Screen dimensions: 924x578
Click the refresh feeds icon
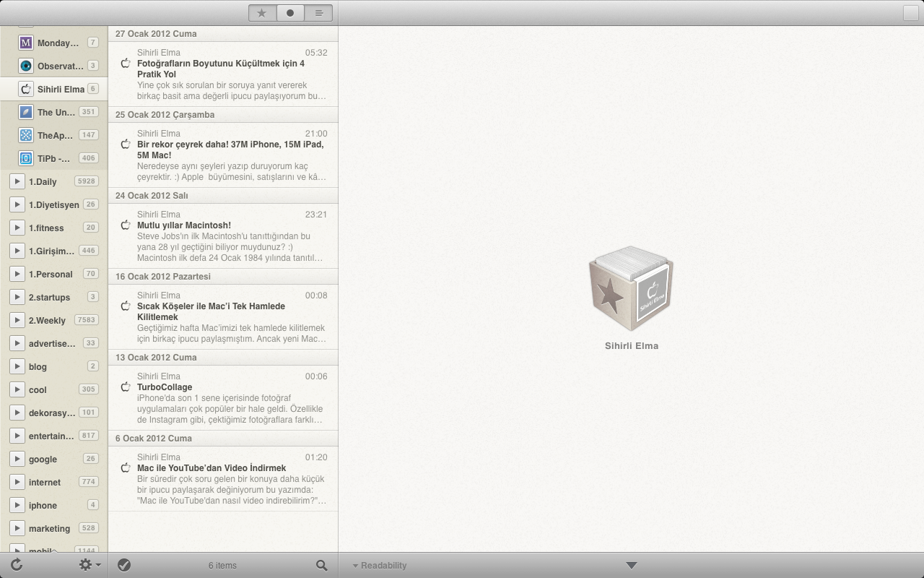tap(17, 565)
